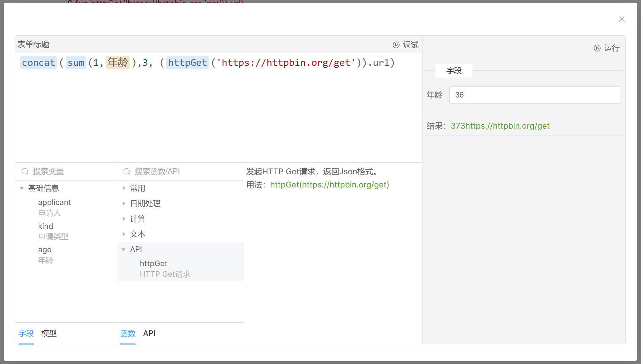Select the 函数 tab

[x=128, y=333]
